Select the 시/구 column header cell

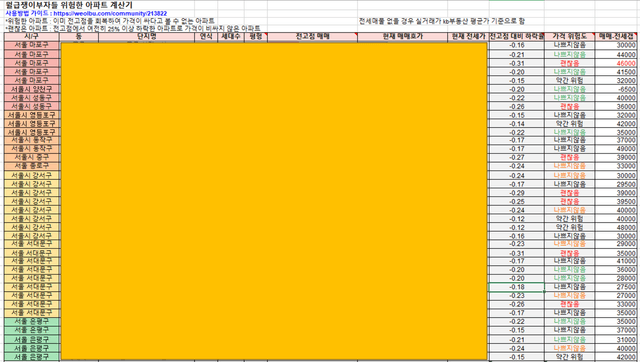click(x=32, y=37)
